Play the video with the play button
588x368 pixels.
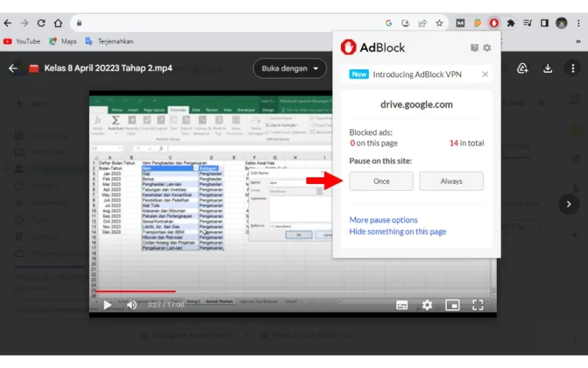click(107, 305)
